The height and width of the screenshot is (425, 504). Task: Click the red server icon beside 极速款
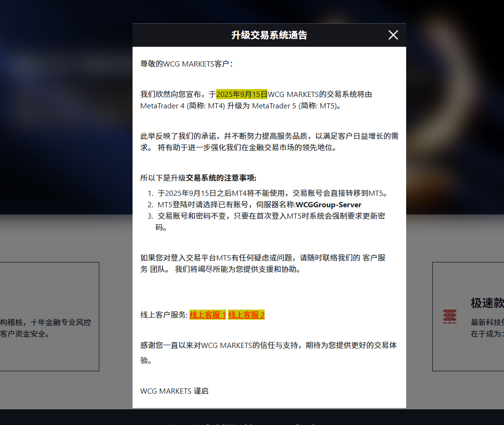point(449,317)
